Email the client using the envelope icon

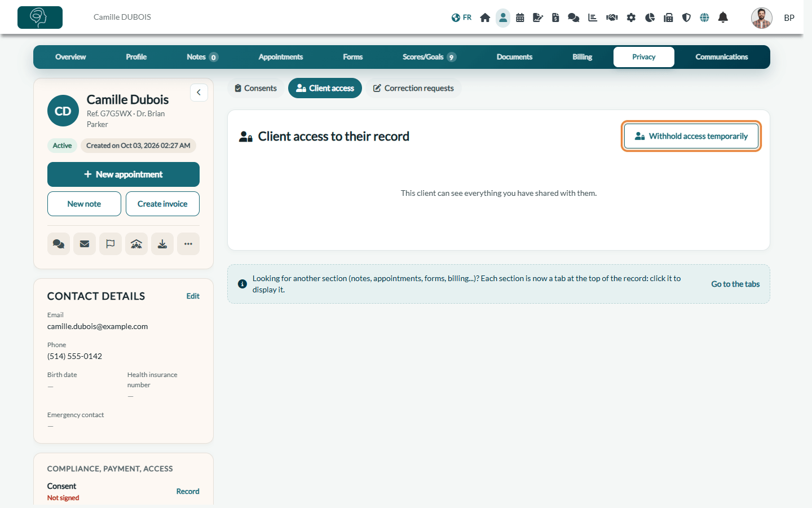point(85,244)
